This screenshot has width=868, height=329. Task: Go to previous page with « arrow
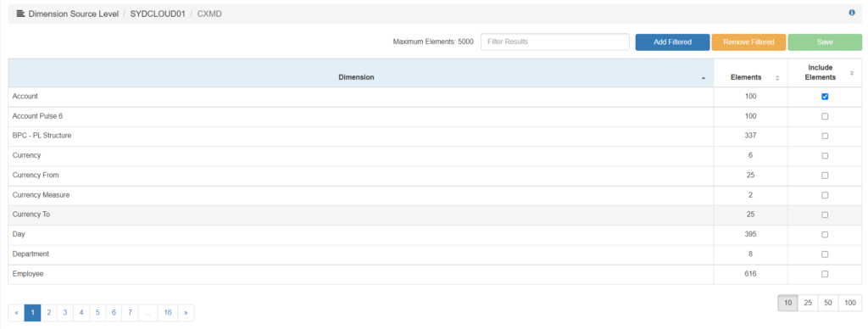tap(16, 313)
